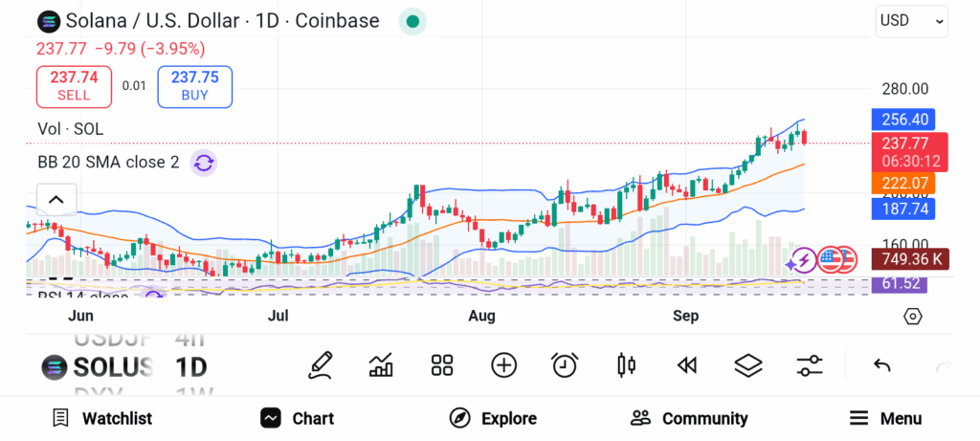This screenshot has height=441, width=980.
Task: Click the hexagon axis settings icon
Action: pyautogui.click(x=912, y=317)
